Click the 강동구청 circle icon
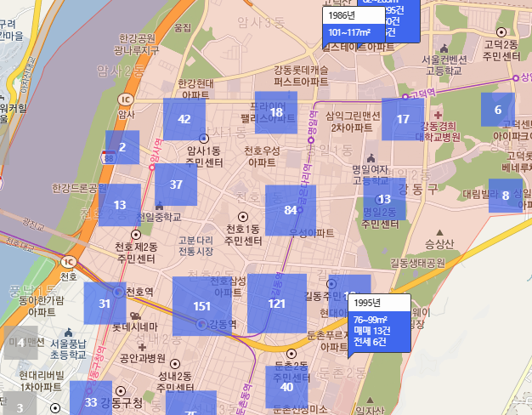The width and height of the screenshot is (532, 415). click(121, 391)
